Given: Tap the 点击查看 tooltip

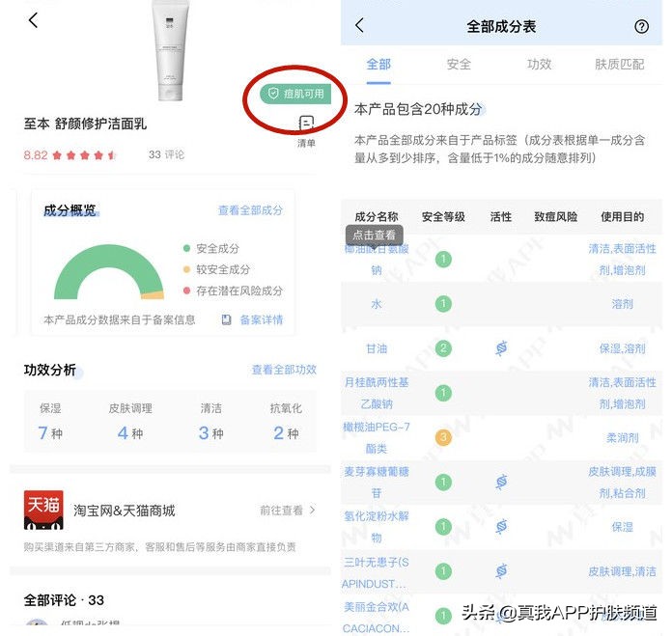Looking at the screenshot, I should 375,235.
